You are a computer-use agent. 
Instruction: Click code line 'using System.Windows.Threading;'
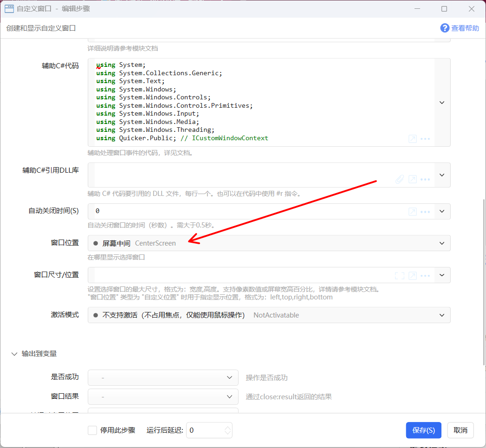pyautogui.click(x=155, y=130)
